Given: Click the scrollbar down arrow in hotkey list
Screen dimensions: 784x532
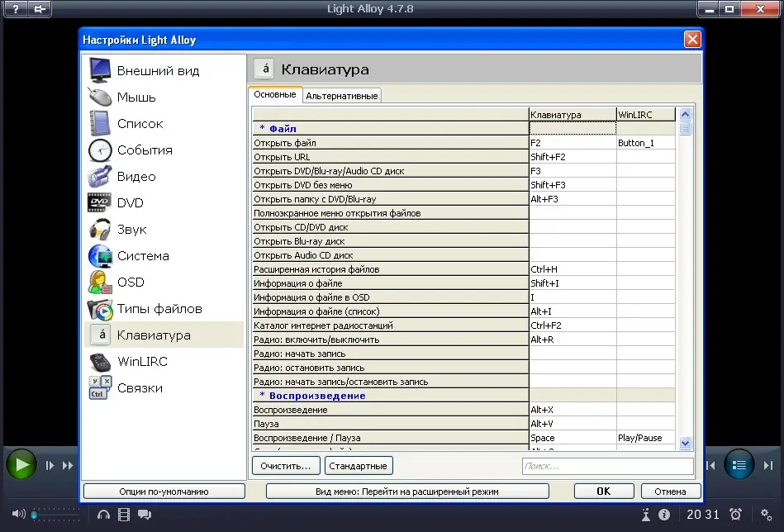Looking at the screenshot, I should pos(685,443).
